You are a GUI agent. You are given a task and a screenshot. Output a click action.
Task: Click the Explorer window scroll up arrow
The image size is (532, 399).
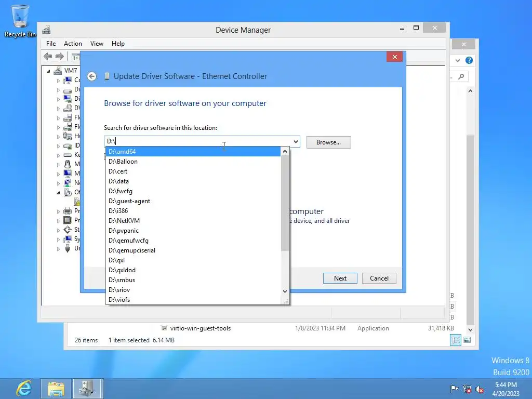coord(470,91)
